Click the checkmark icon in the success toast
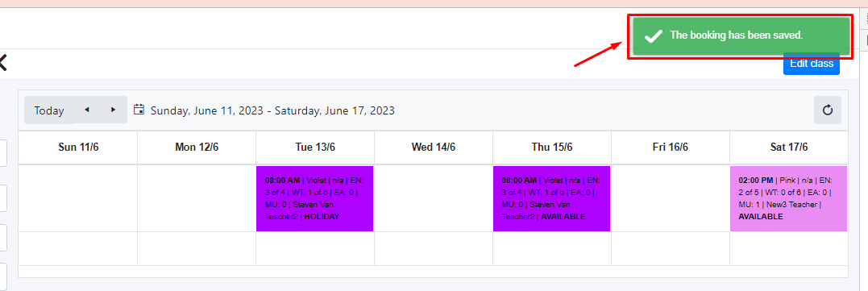Screen dimensions: 868x291 click(654, 35)
